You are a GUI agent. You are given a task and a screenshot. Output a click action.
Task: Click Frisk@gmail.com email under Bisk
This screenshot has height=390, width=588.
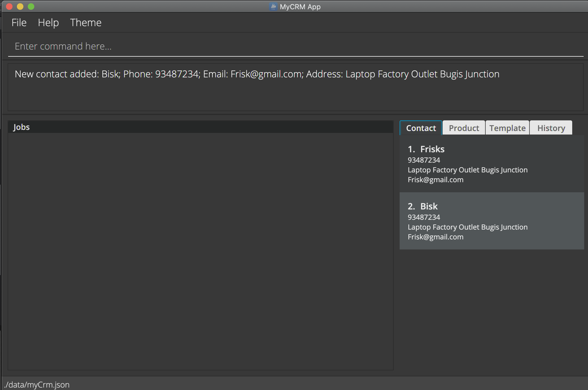[436, 237]
